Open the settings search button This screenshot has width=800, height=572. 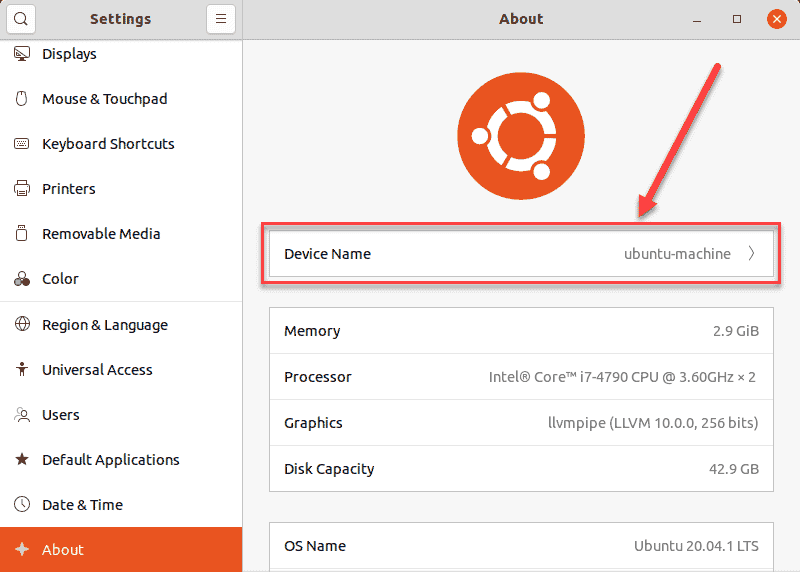pos(21,19)
